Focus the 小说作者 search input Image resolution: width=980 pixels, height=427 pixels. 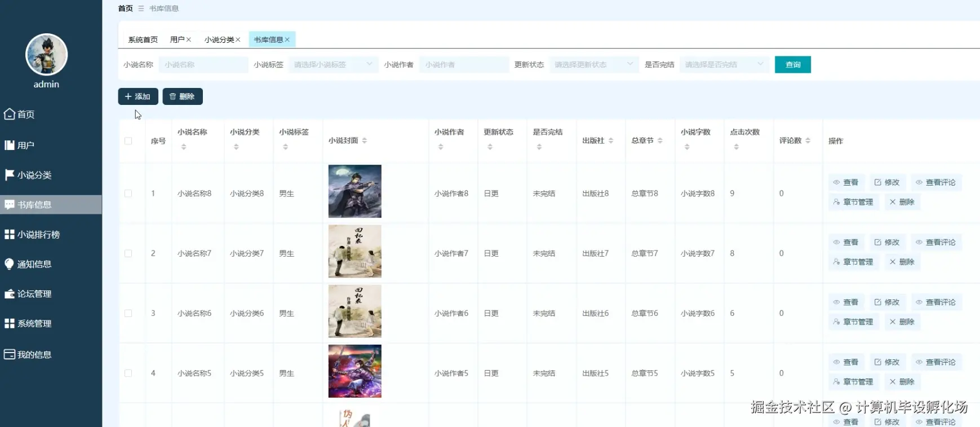[x=464, y=65]
